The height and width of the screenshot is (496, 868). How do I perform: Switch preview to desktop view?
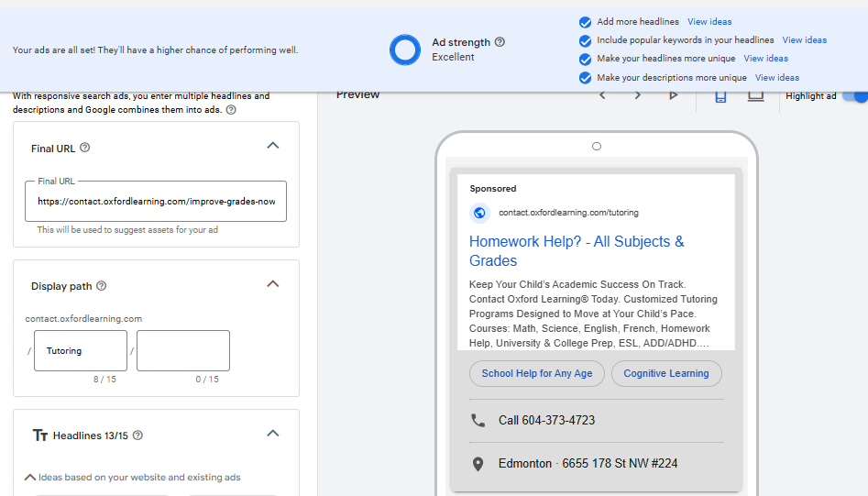(755, 96)
